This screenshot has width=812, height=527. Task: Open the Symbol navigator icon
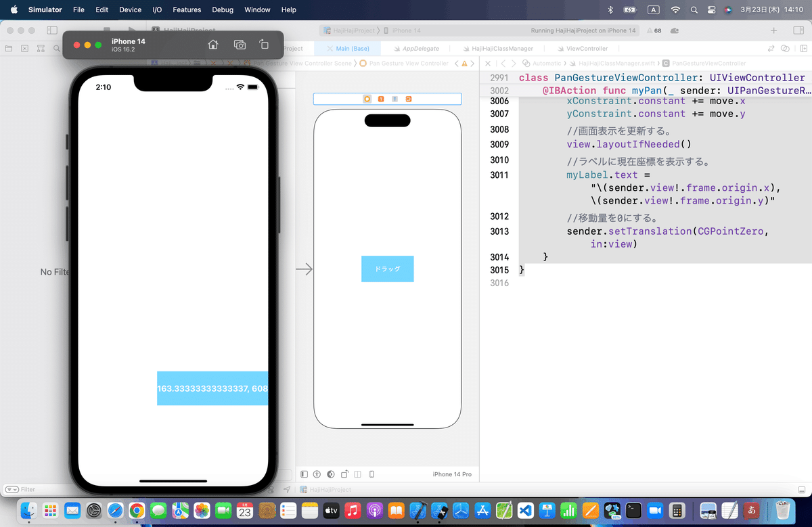(41, 49)
